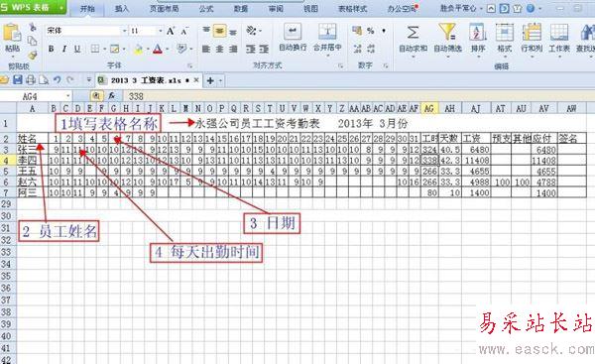595x364 pixels.
Task: Open the font name dropdown showing 宋体
Action: point(124,31)
